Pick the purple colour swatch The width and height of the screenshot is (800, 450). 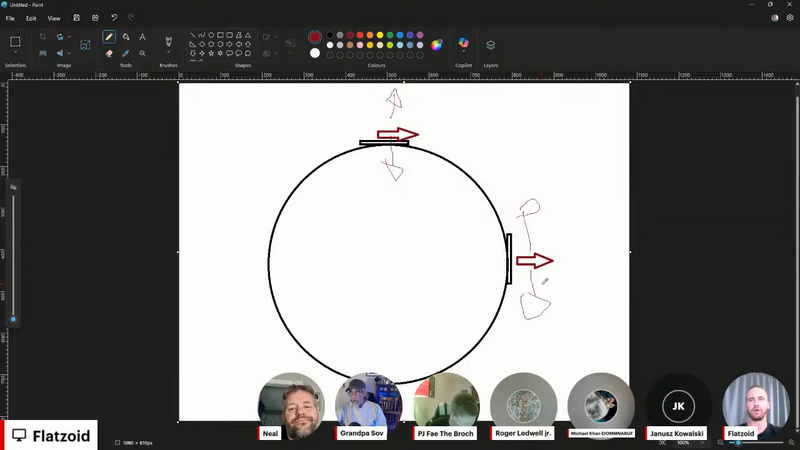(420, 35)
